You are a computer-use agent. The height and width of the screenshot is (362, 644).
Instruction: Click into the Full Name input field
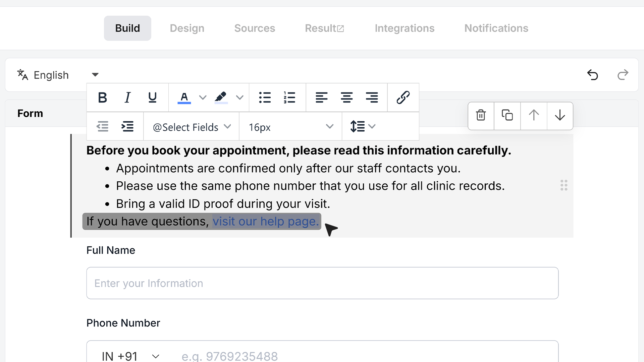tap(322, 283)
